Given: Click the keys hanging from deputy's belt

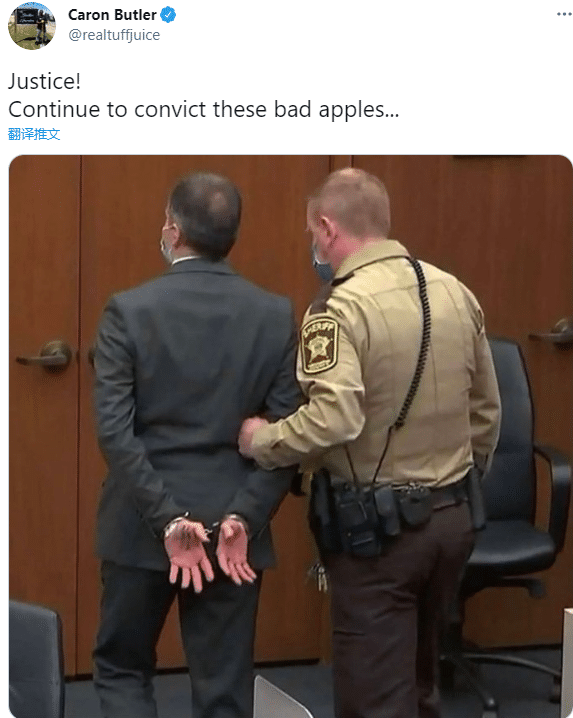Looking at the screenshot, I should 319,576.
